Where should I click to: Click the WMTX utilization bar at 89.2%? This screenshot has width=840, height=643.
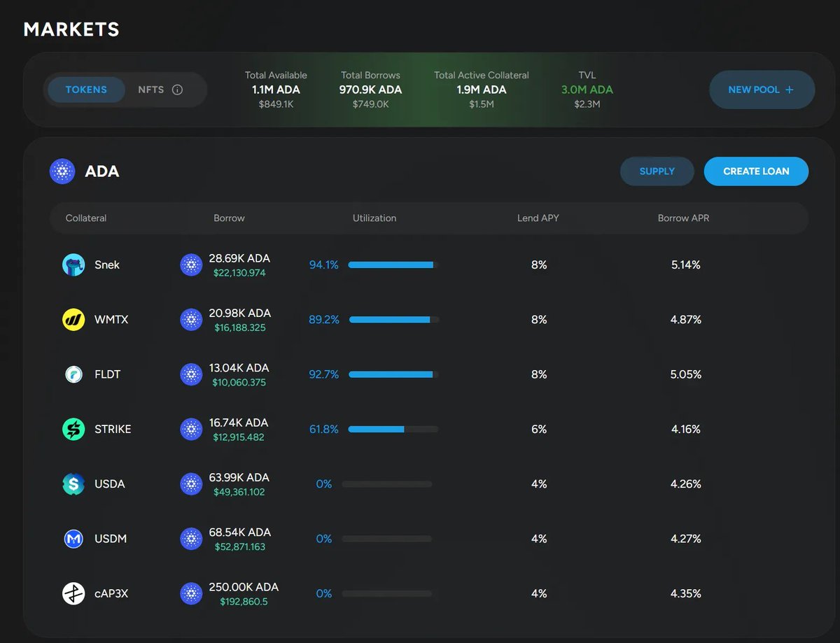point(394,320)
